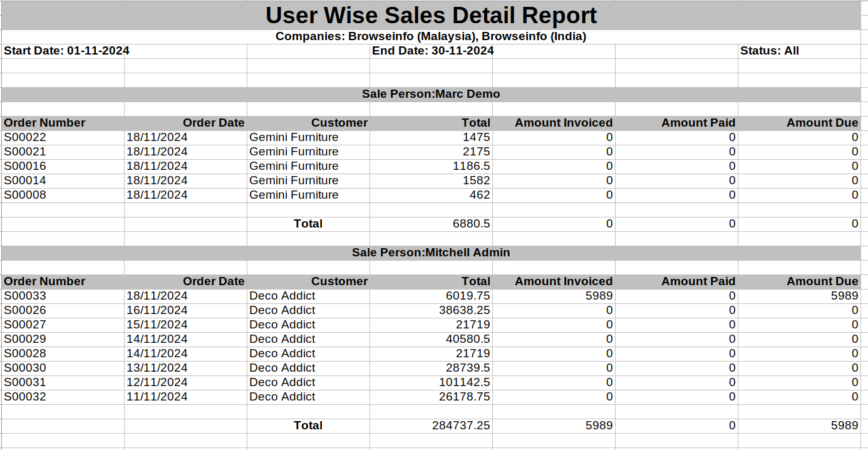Select the Companies: Browseinfo subtitle row
The height and width of the screenshot is (450, 868).
coord(431,36)
